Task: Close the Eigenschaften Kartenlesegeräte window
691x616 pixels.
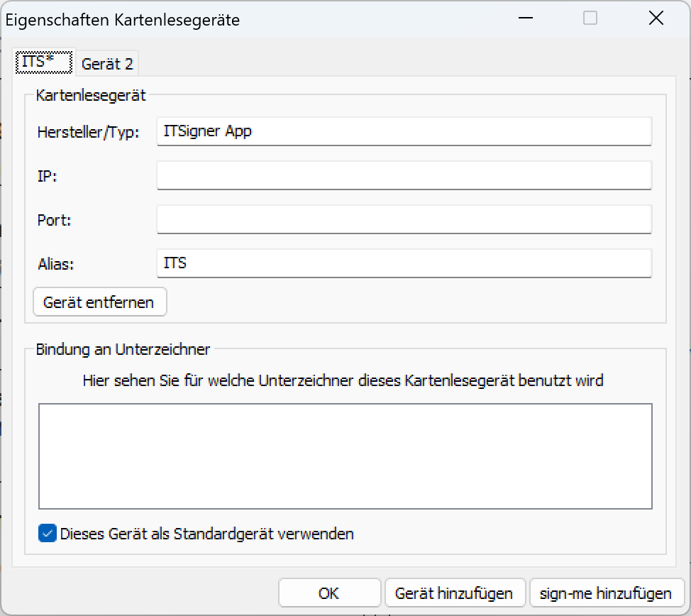Action: pyautogui.click(x=656, y=18)
